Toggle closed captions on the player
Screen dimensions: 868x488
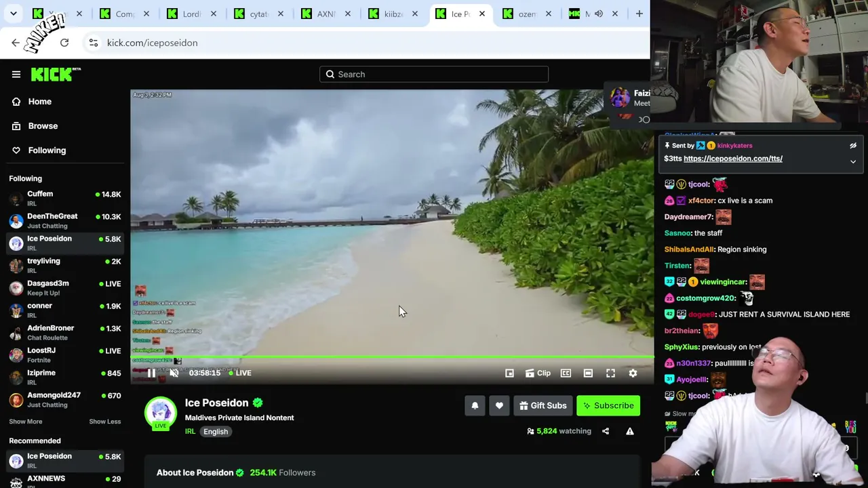pos(566,373)
